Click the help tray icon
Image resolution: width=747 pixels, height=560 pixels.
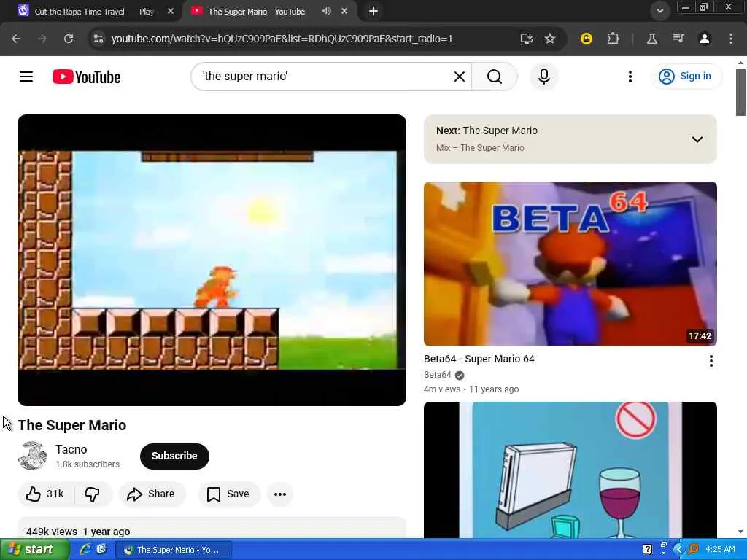pyautogui.click(x=648, y=550)
